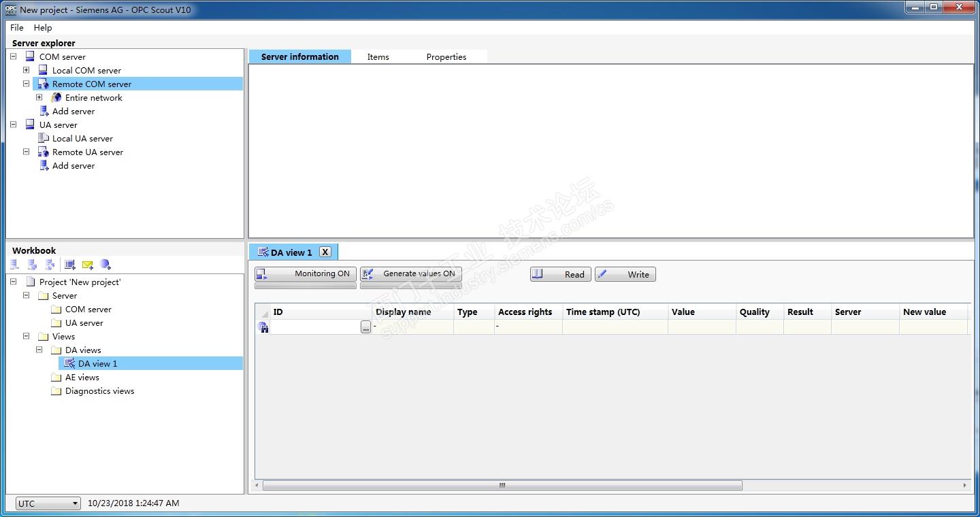Click the DA views folder icon
The height and width of the screenshot is (517, 980).
[56, 350]
